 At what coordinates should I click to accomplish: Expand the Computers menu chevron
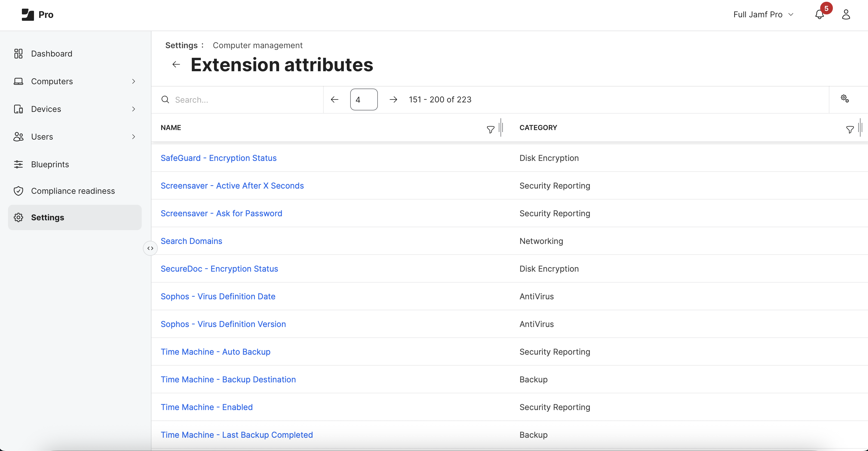133,81
